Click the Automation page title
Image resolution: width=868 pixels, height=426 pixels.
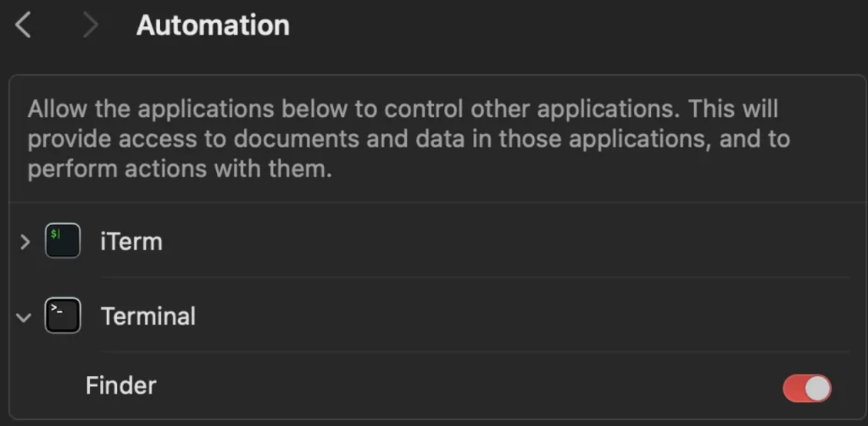pos(213,25)
